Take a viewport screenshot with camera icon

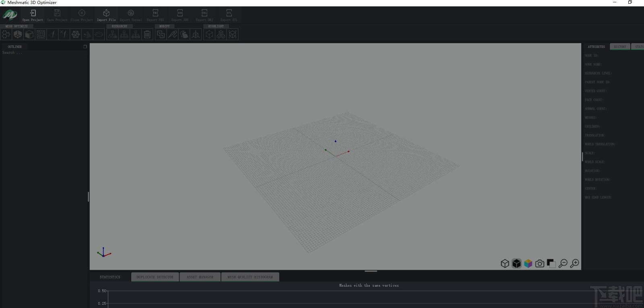pos(540,263)
